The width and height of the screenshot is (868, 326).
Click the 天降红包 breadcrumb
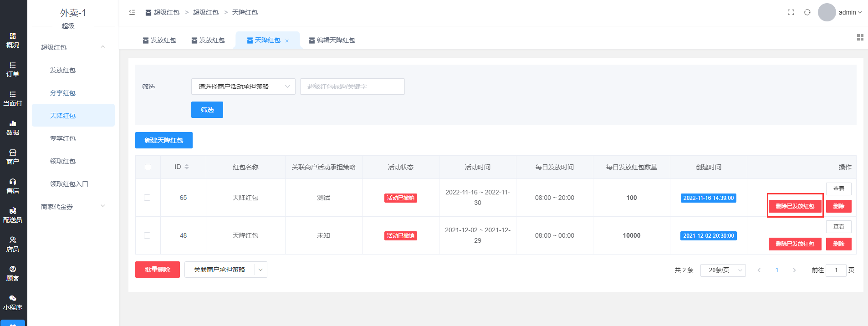[245, 12]
